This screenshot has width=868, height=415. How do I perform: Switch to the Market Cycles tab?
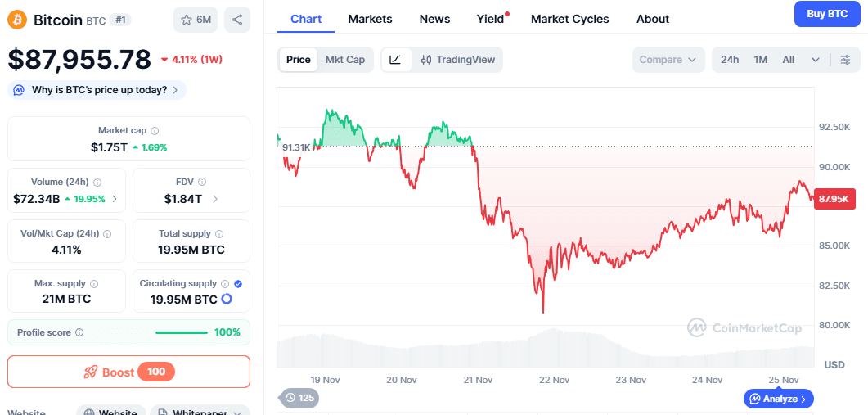[569, 19]
